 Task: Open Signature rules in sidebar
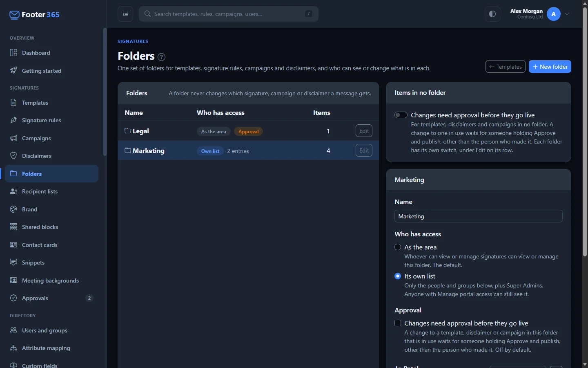pos(51,120)
